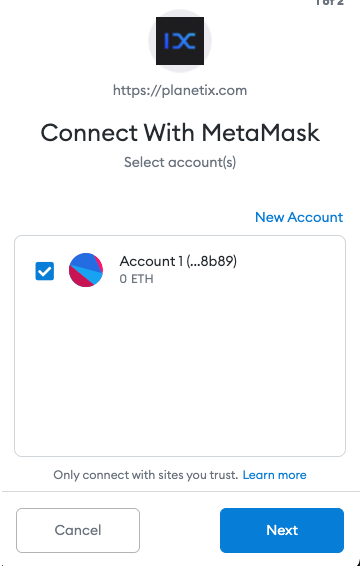Click the white checkmark in the blue box
Viewport: 360px width, 566px height.
pyautogui.click(x=45, y=271)
